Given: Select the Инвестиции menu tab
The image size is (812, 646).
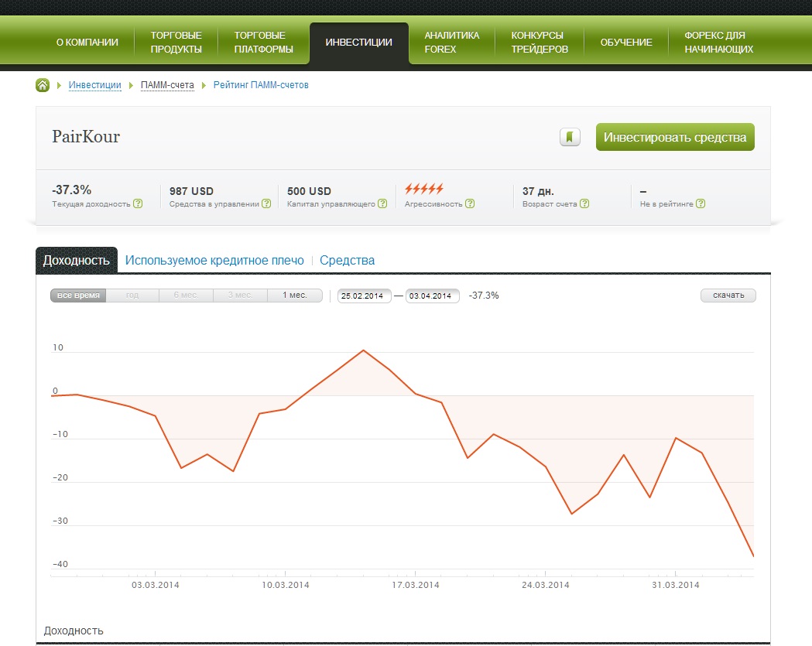Looking at the screenshot, I should [x=359, y=43].
